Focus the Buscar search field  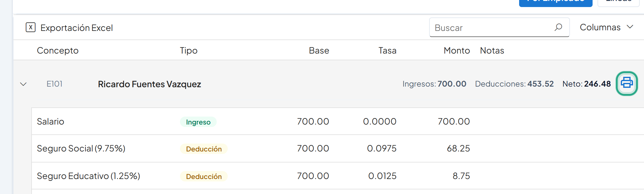(499, 28)
